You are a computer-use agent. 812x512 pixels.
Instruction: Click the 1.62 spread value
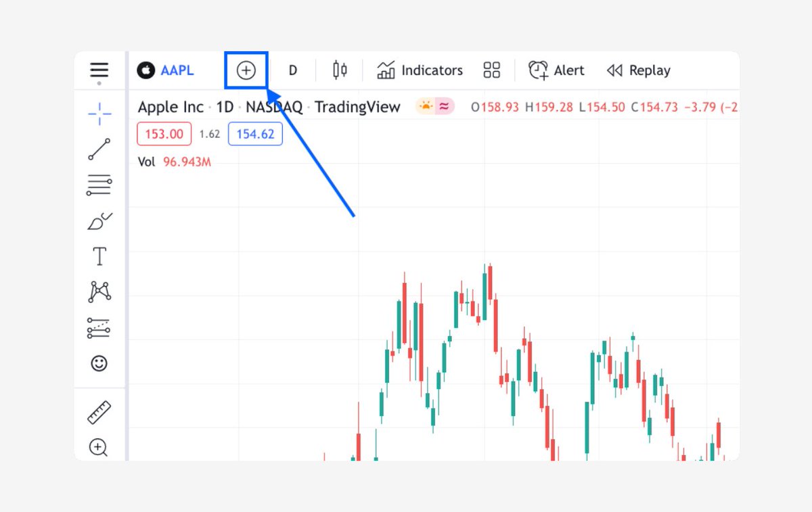[x=210, y=135]
